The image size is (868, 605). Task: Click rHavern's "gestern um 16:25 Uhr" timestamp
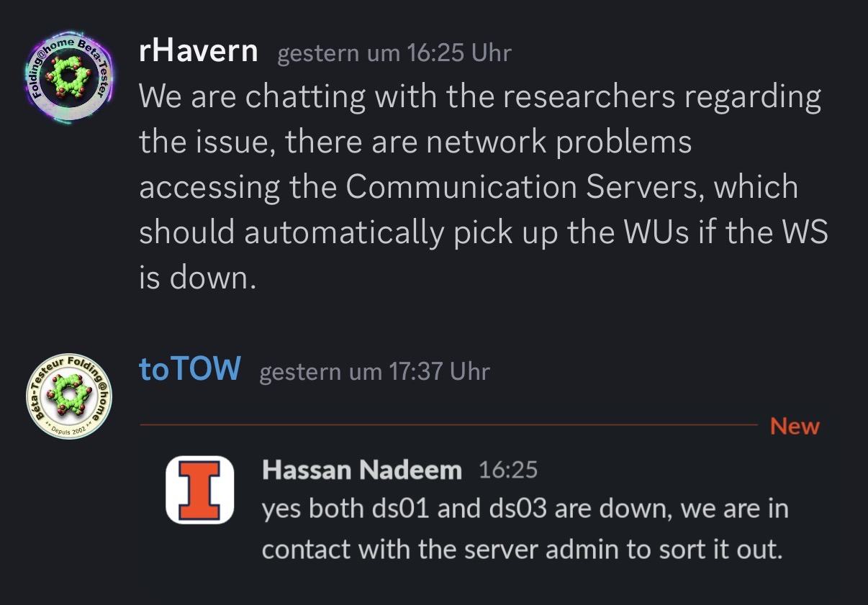coord(394,53)
